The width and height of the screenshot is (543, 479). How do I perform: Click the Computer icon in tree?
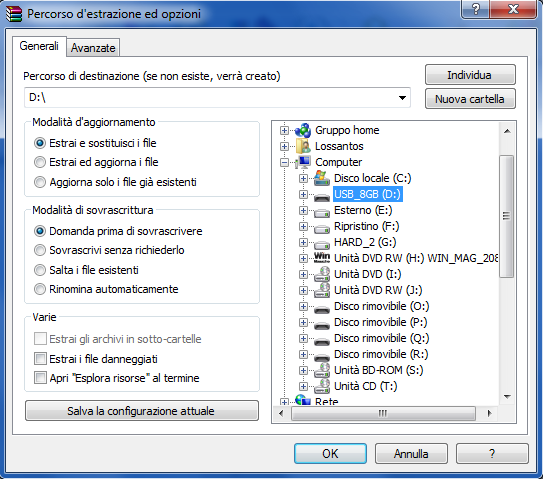point(303,162)
